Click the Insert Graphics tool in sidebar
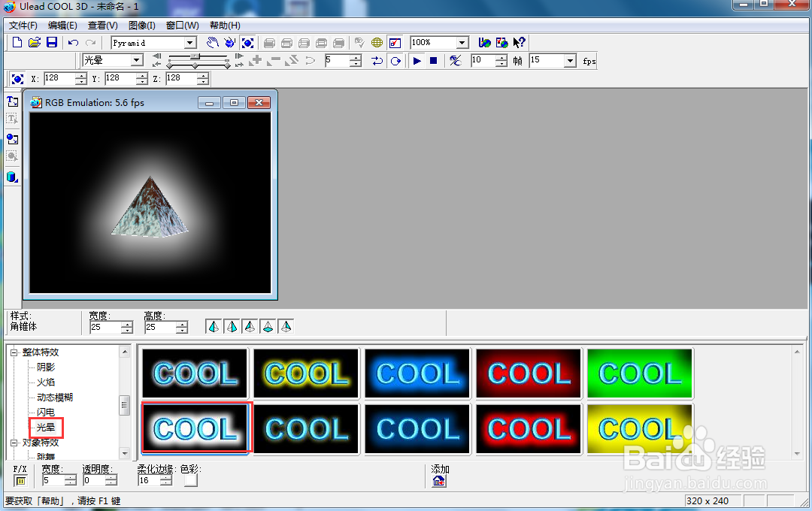Image resolution: width=812 pixels, height=511 pixels. 13,139
